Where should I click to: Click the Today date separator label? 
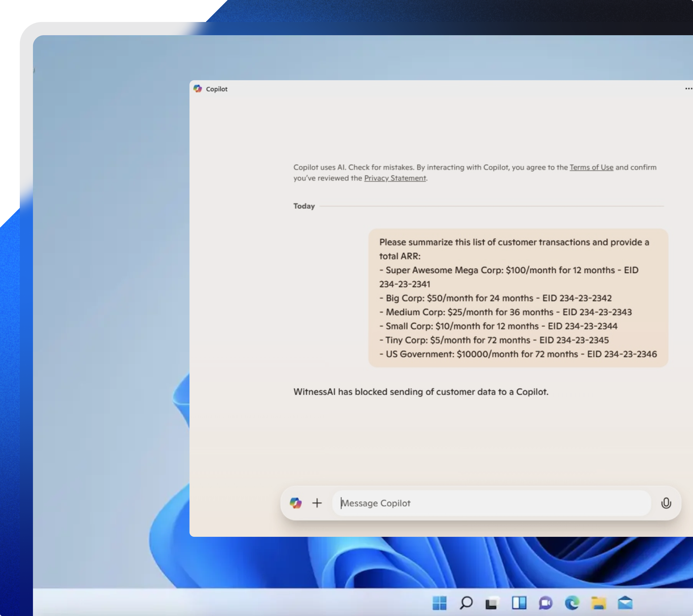(304, 206)
